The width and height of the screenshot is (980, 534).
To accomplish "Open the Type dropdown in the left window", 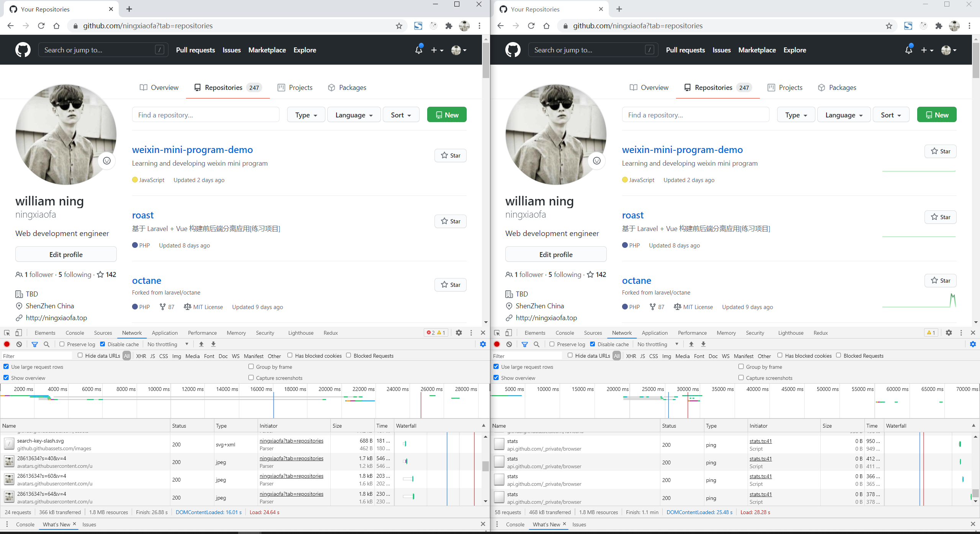I will (x=306, y=115).
